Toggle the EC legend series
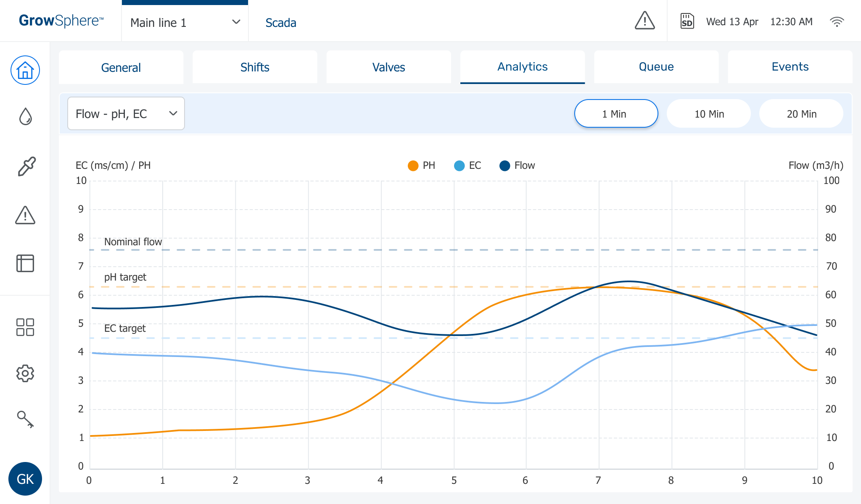This screenshot has height=504, width=861. click(467, 165)
